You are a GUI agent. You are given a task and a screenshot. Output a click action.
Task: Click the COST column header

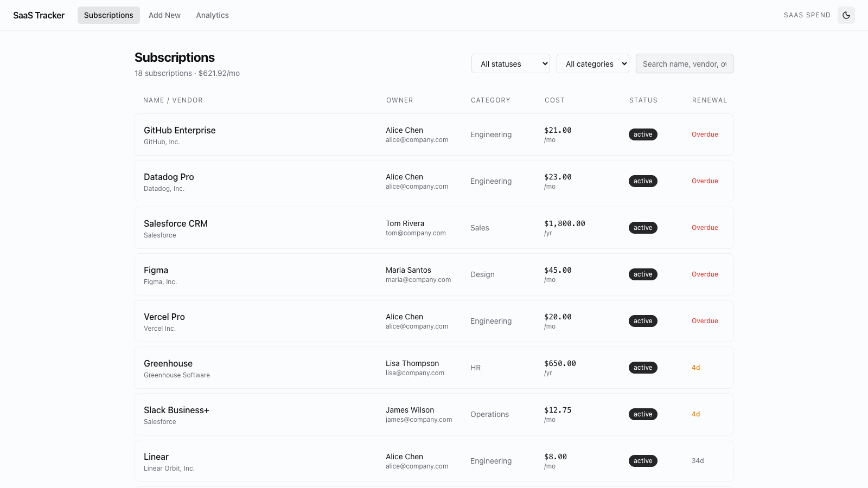pos(554,100)
